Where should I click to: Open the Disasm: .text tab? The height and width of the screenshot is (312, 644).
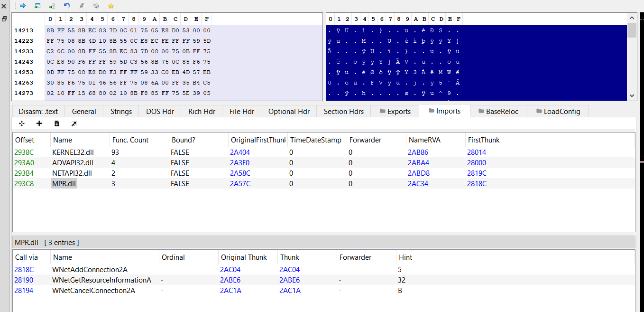pos(38,111)
